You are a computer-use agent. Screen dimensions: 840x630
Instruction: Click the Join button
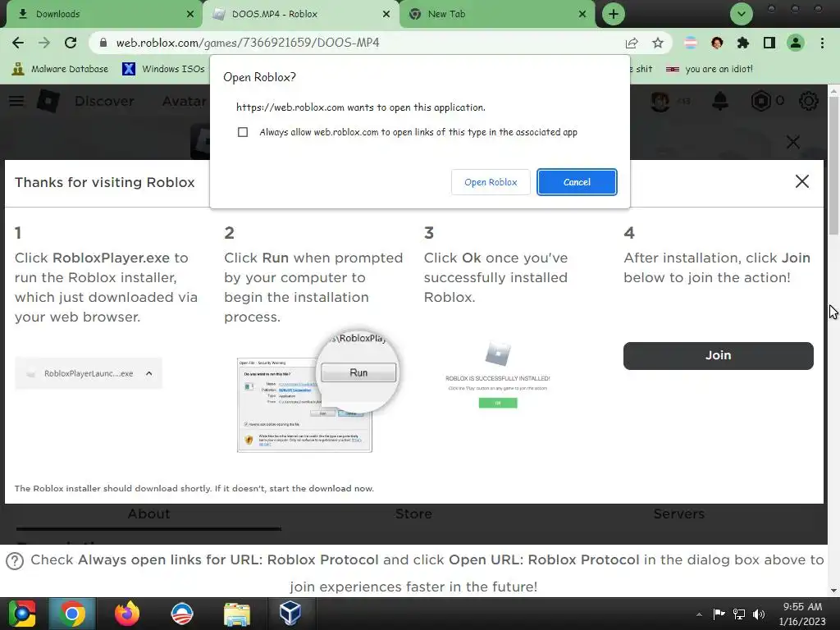coord(719,356)
